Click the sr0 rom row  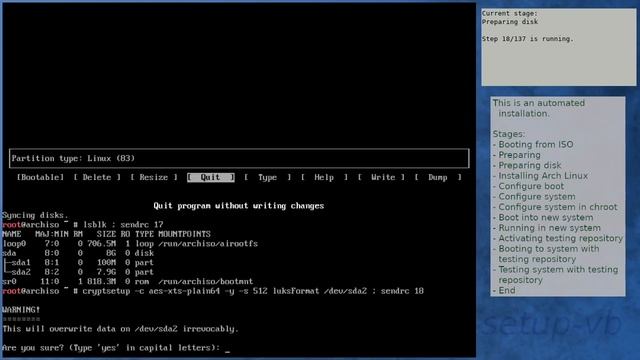127,282
